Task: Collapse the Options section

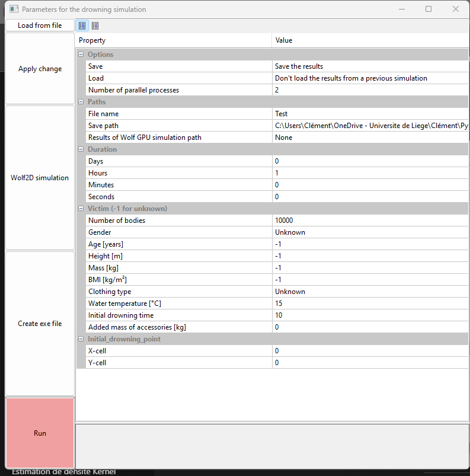Action: click(81, 55)
